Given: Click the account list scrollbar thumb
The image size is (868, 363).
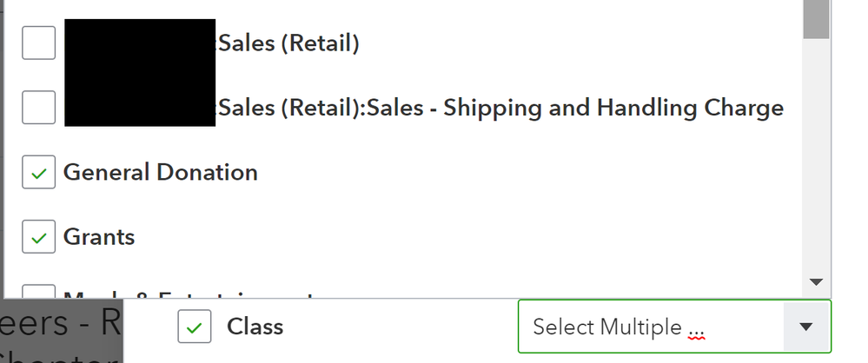Looking at the screenshot, I should 816,19.
